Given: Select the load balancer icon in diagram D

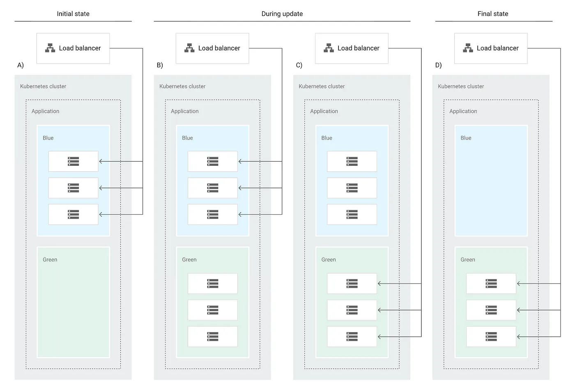Looking at the screenshot, I should pyautogui.click(x=468, y=48).
